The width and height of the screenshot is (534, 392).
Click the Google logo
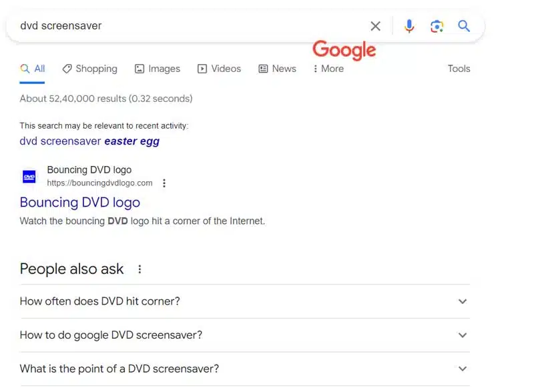pyautogui.click(x=344, y=50)
